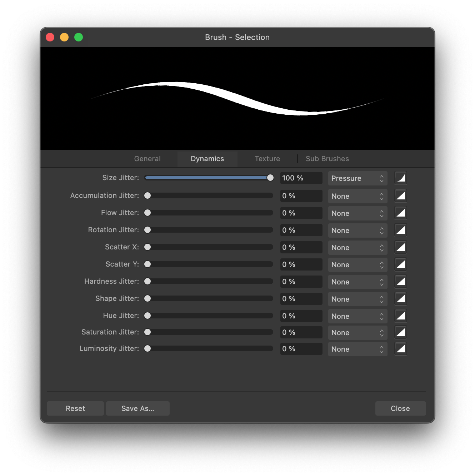
Task: Open the Sub Brushes tab
Action: tap(327, 159)
